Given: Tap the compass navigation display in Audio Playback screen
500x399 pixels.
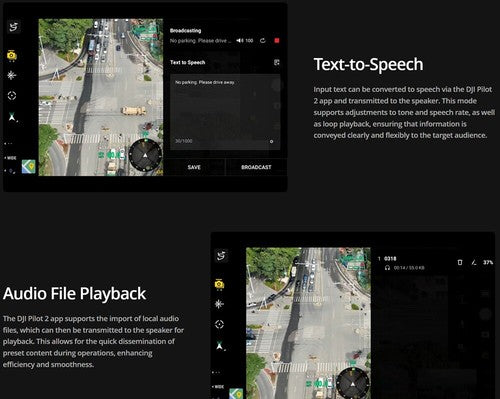Looking at the screenshot, I should coord(353,383).
